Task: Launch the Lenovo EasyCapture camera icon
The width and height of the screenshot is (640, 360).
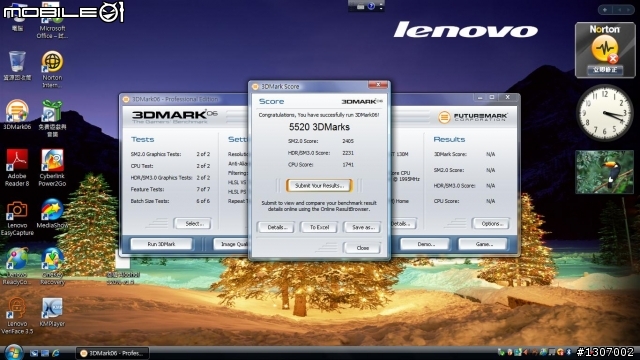Action: pyautogui.click(x=17, y=218)
